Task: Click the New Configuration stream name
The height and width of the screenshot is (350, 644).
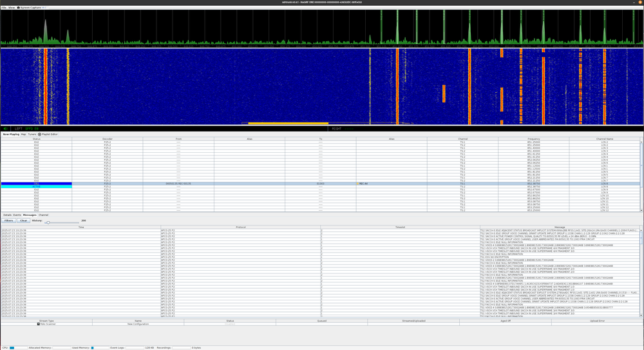Action: coord(138,324)
